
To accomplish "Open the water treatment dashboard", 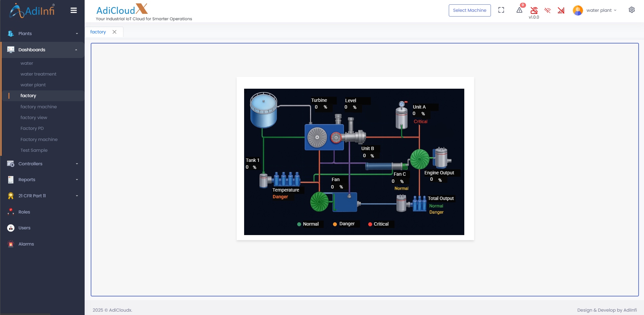I will point(38,74).
